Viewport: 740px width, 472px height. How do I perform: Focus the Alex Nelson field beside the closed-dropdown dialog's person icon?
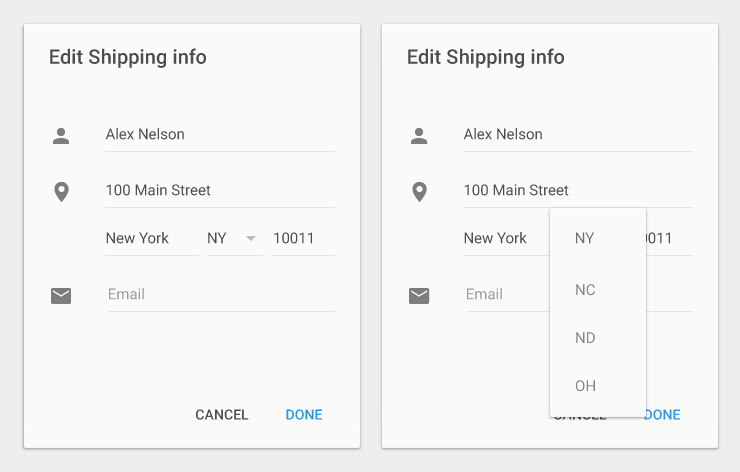[219, 135]
